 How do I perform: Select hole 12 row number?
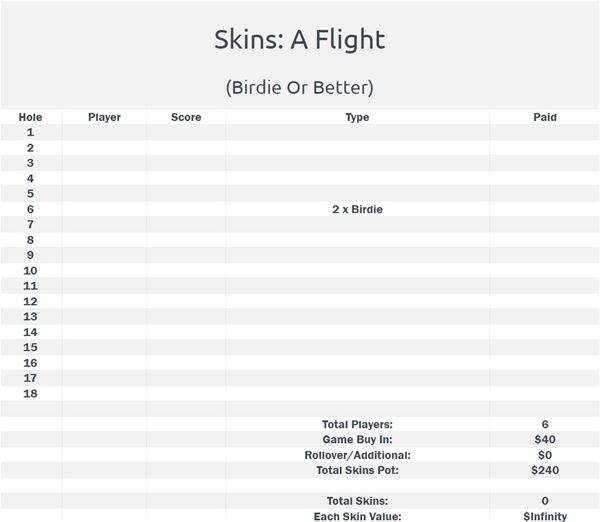click(x=30, y=302)
